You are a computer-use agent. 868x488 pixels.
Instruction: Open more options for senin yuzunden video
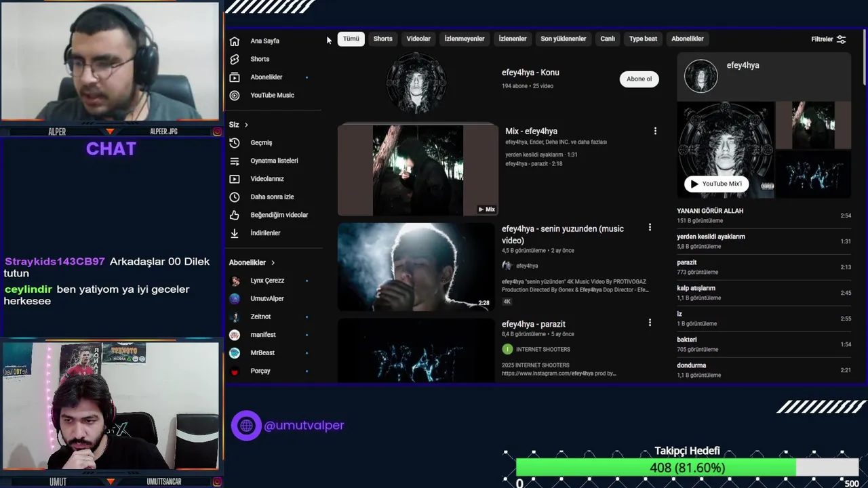click(650, 228)
